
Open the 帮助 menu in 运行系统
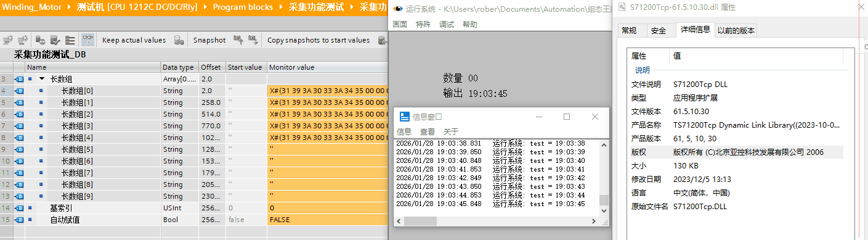pyautogui.click(x=469, y=25)
